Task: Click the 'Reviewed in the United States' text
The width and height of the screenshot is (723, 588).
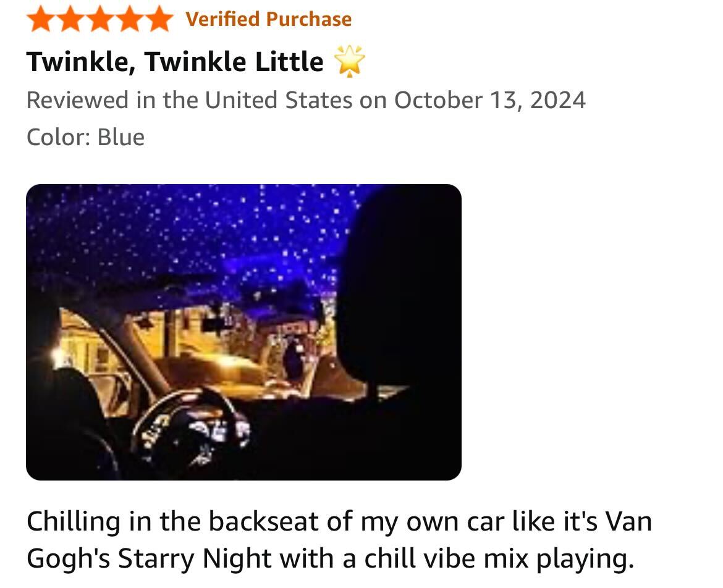Action: [x=189, y=100]
